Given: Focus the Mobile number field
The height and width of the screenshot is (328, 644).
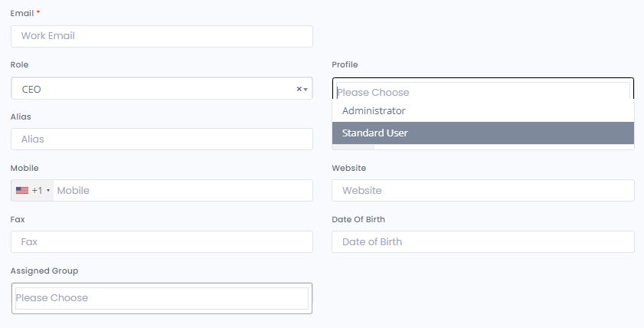Looking at the screenshot, I should [x=183, y=190].
